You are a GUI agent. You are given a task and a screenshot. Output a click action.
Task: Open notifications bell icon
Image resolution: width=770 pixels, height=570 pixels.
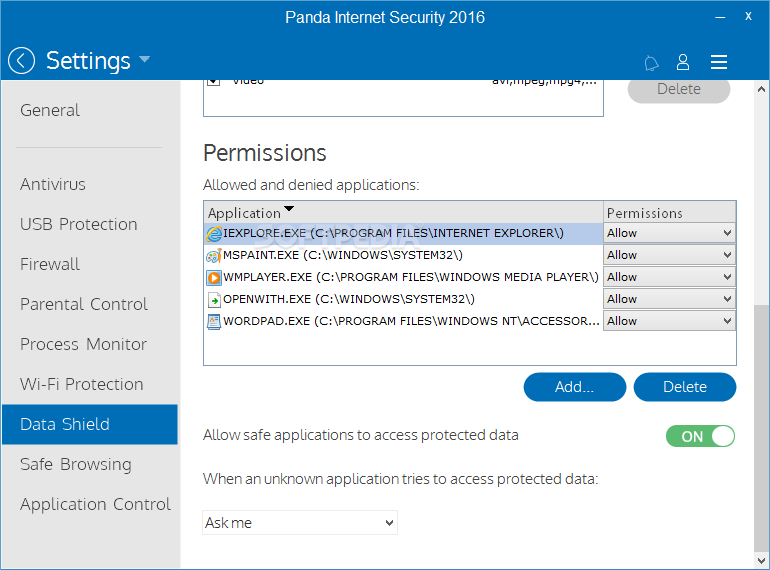[x=651, y=63]
